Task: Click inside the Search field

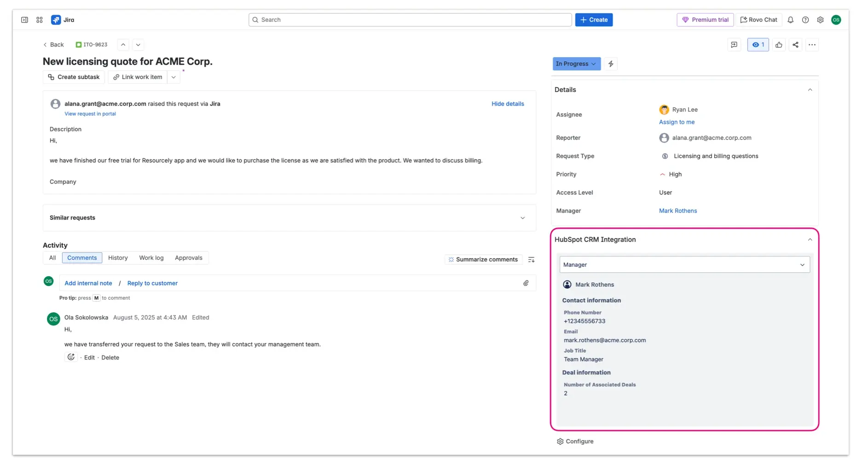Action: click(x=410, y=20)
